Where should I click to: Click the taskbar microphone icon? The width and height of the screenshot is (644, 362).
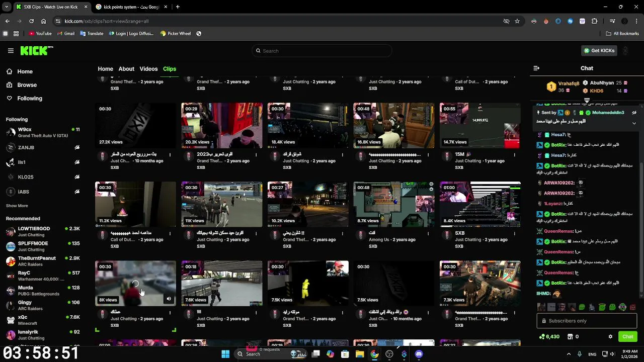point(580,354)
